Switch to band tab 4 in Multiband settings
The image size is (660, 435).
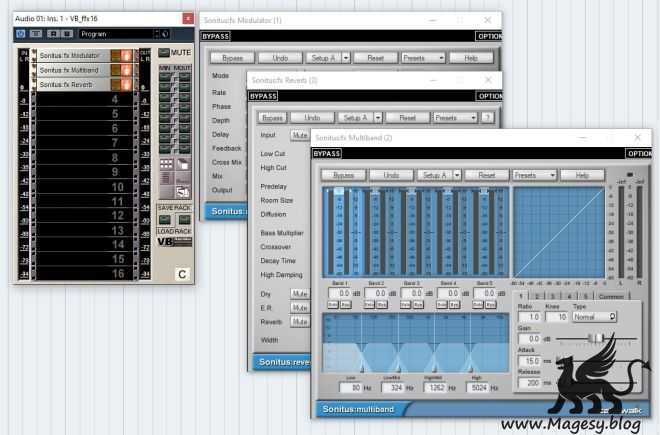click(x=570, y=296)
